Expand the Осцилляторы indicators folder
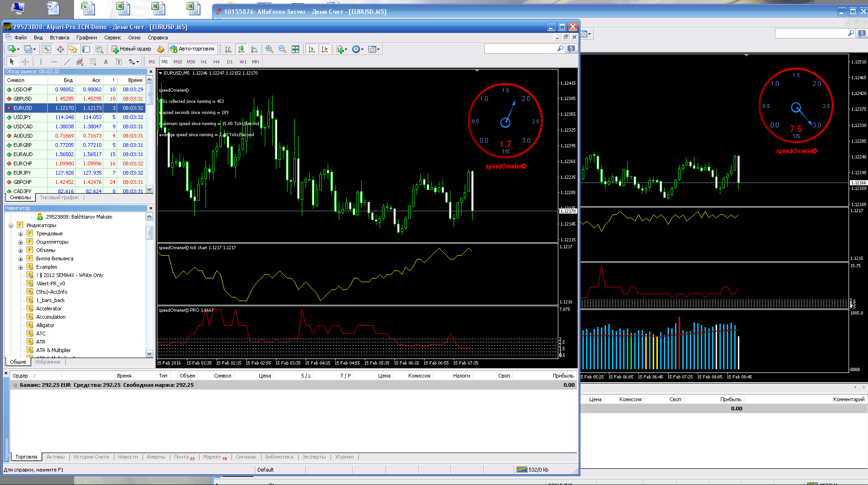The height and width of the screenshot is (485, 868). pyautogui.click(x=20, y=242)
